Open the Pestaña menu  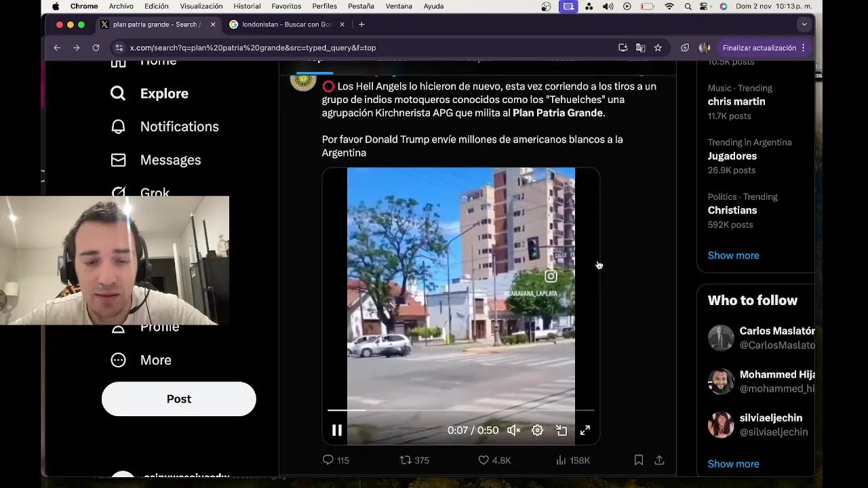point(361,6)
